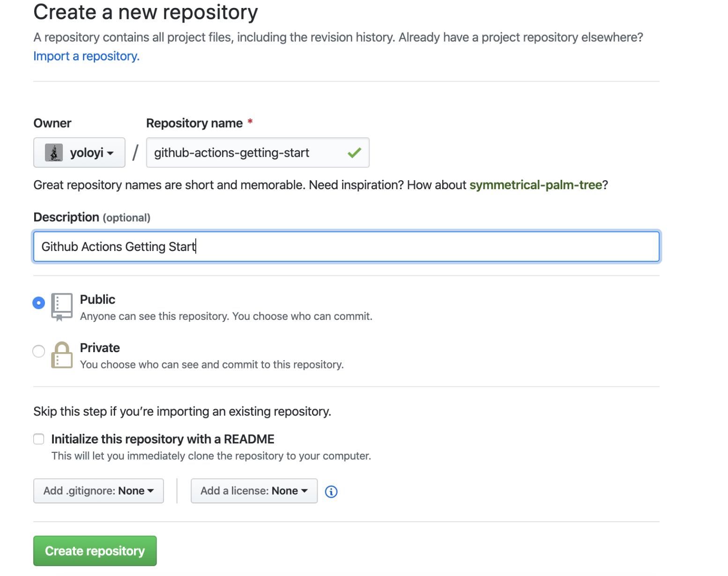Image resolution: width=728 pixels, height=576 pixels.
Task: Click into the Description text field
Action: point(347,247)
